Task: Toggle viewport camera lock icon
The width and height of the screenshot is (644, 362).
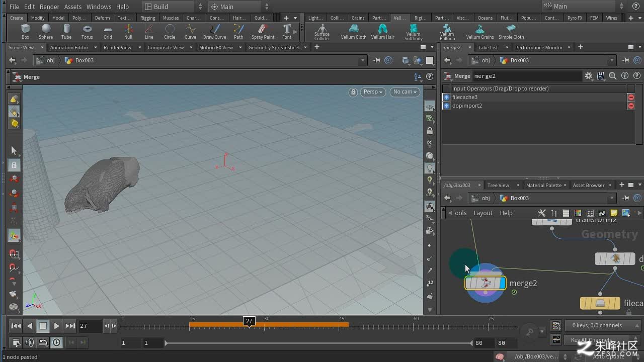Action: point(354,92)
